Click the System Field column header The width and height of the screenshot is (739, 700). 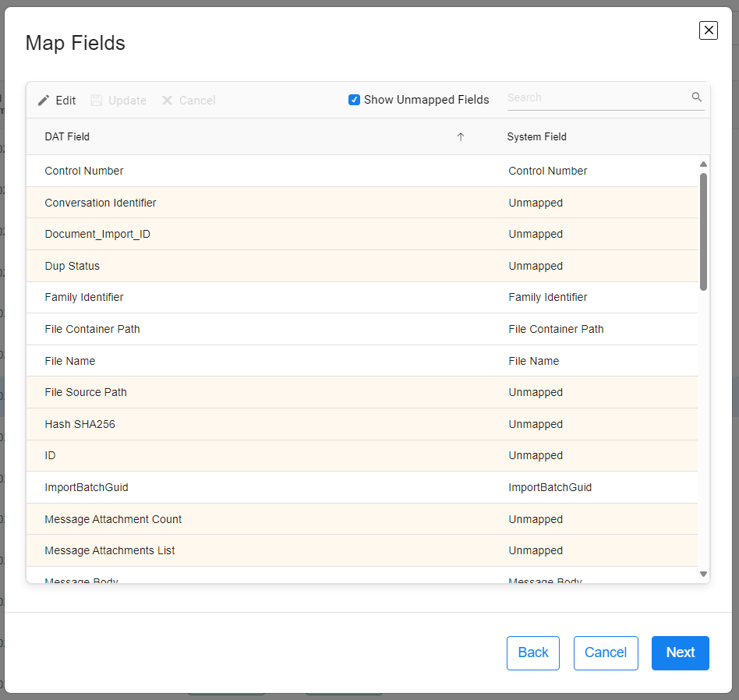coord(536,137)
